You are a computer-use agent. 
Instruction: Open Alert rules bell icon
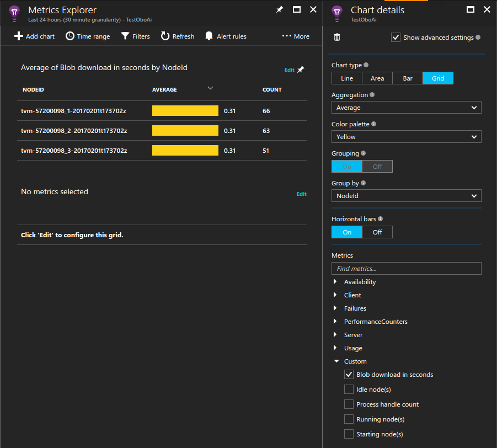point(209,36)
